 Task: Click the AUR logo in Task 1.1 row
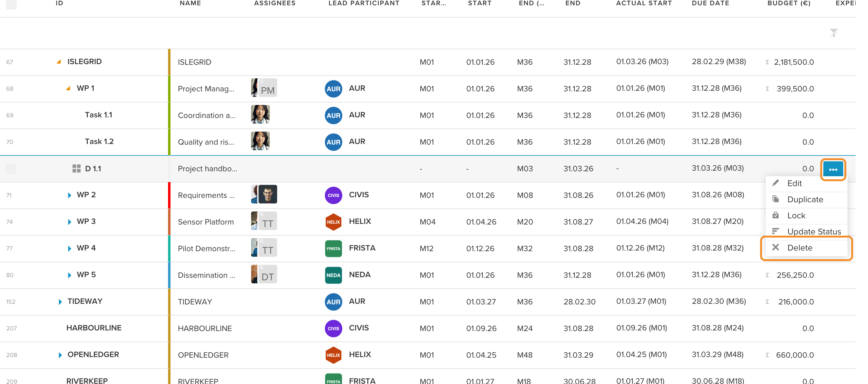(333, 116)
